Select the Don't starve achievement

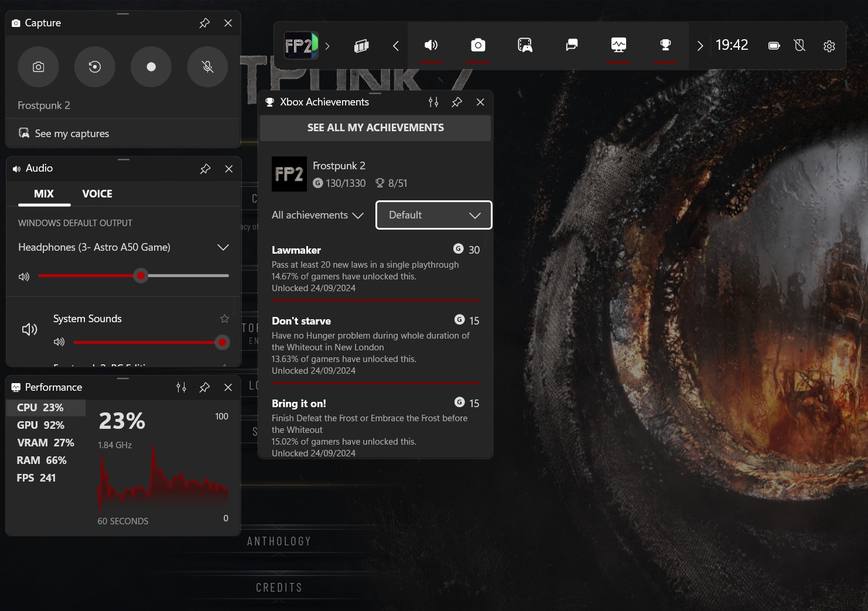(x=375, y=345)
